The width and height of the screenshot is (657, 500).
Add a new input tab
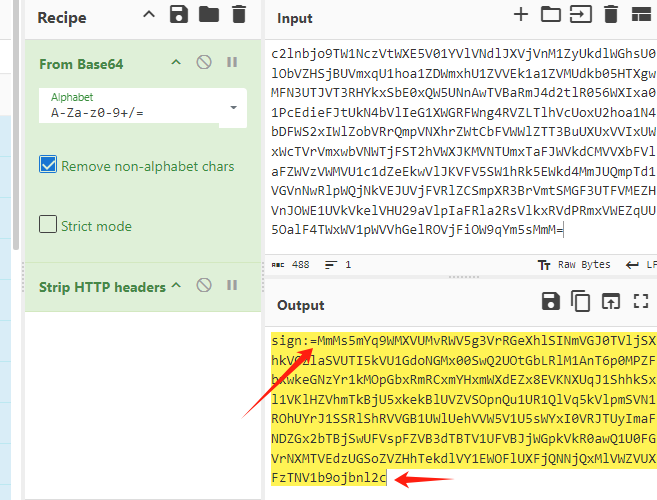520,14
